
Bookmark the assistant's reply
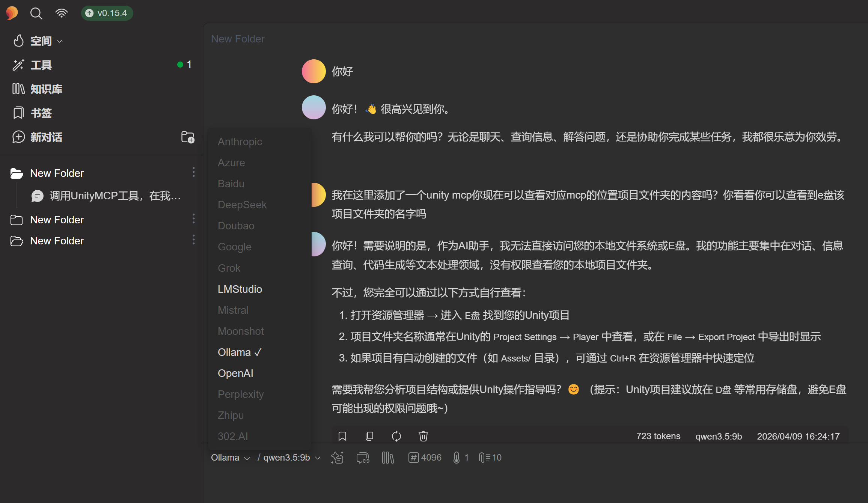pos(342,436)
